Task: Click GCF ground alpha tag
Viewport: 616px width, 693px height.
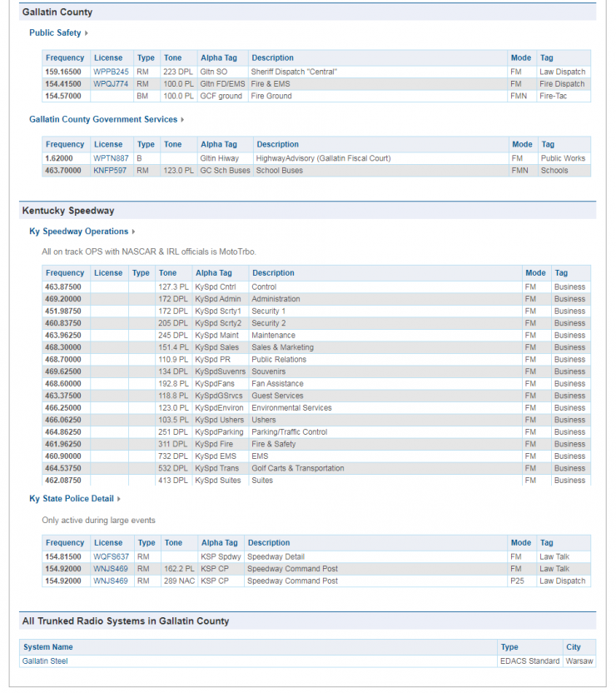Action: (221, 96)
